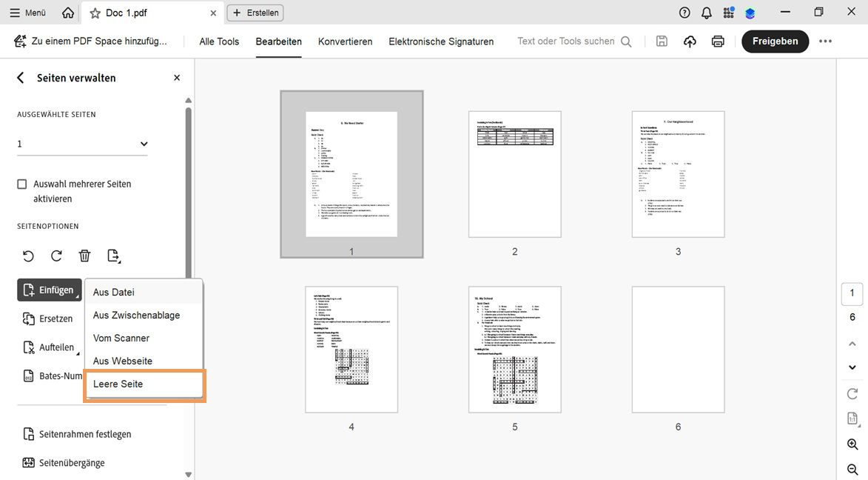868x480 pixels.
Task: Click the notification bell icon
Action: tap(705, 12)
